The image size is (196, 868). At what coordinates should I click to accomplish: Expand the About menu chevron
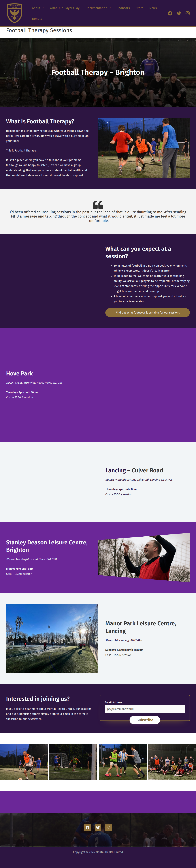43,8
